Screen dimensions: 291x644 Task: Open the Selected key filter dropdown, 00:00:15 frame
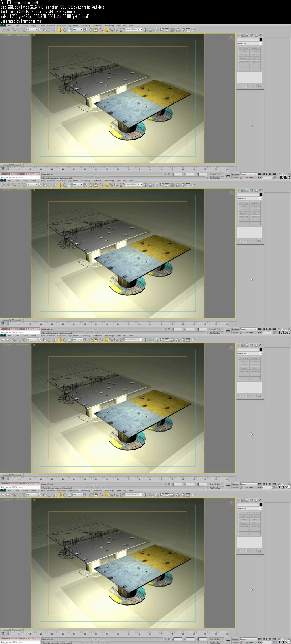248,174
